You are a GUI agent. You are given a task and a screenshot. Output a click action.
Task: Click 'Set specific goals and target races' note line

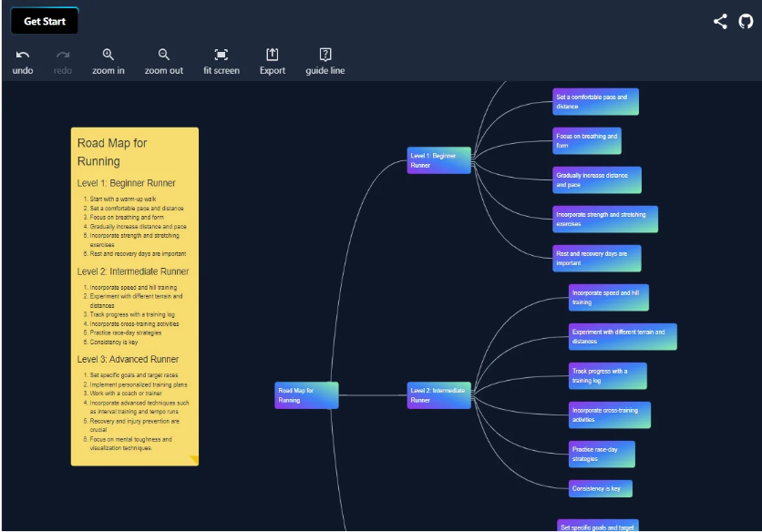pos(134,375)
